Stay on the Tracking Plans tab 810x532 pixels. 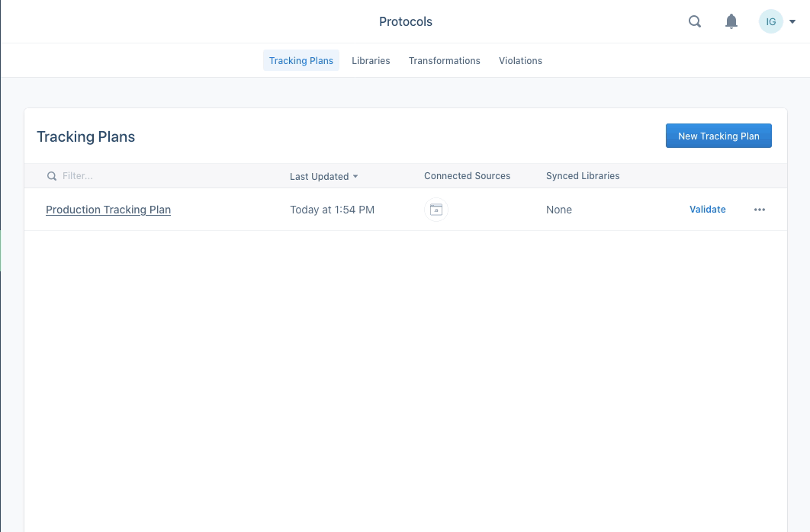coord(301,59)
